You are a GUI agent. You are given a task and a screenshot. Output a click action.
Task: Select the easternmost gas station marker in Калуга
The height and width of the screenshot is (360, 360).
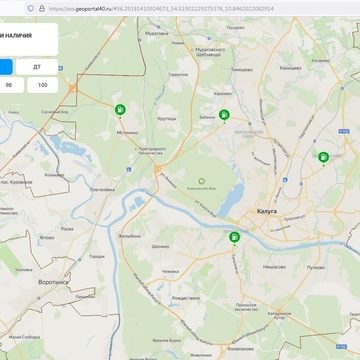point(323,157)
